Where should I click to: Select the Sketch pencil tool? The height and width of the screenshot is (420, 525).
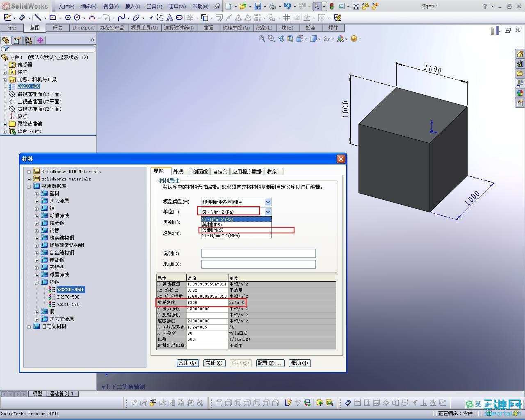pyautogui.click(x=7, y=18)
